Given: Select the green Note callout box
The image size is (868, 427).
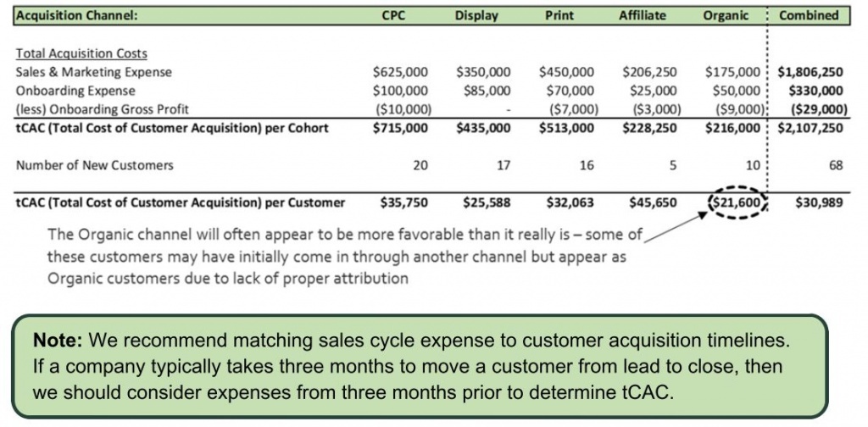Looking at the screenshot, I should click(419, 367).
